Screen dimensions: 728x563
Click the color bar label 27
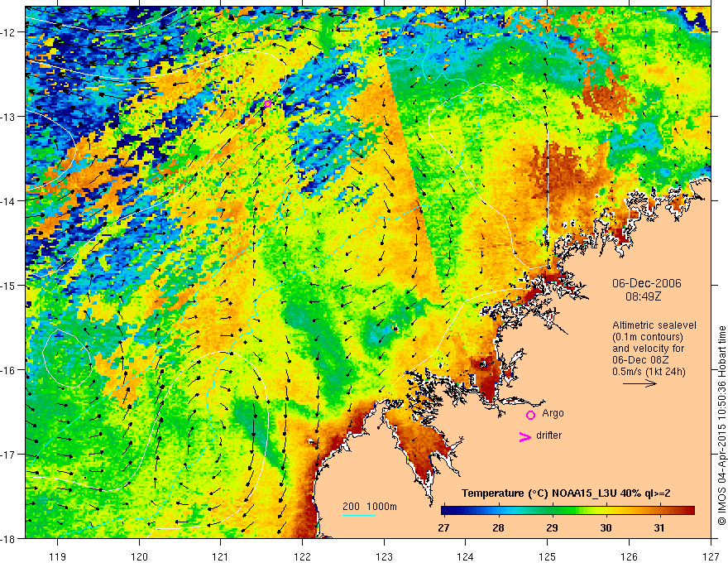(x=443, y=527)
